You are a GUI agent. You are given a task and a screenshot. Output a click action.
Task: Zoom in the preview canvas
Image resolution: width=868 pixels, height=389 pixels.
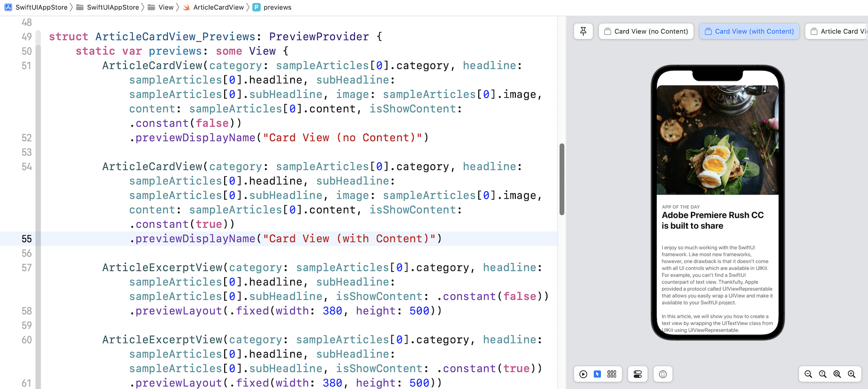852,374
